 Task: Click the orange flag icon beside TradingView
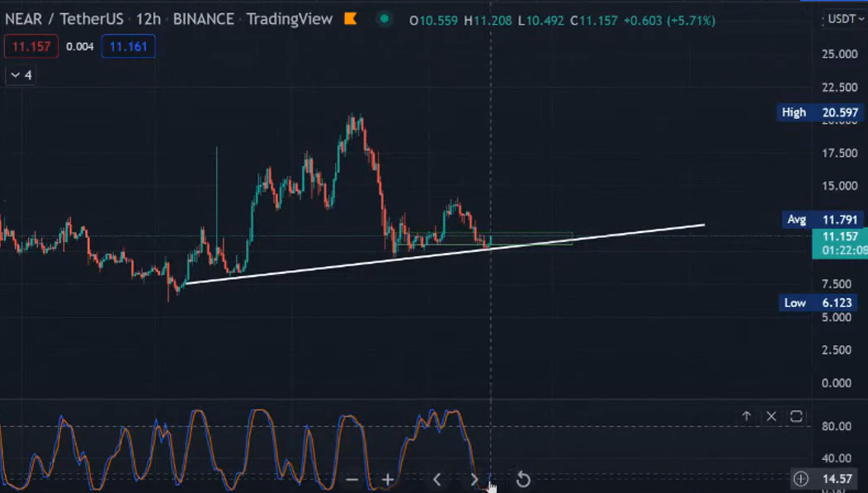(x=351, y=18)
